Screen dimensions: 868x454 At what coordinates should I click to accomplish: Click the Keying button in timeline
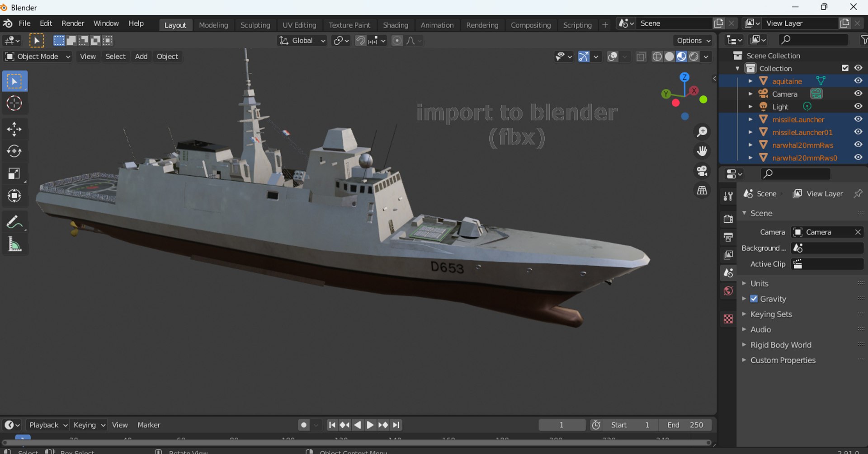pyautogui.click(x=89, y=425)
